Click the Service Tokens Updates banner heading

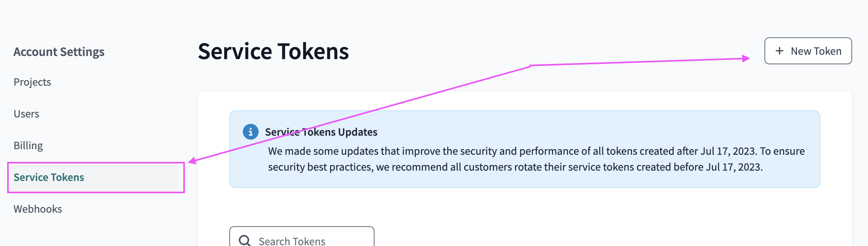click(321, 132)
